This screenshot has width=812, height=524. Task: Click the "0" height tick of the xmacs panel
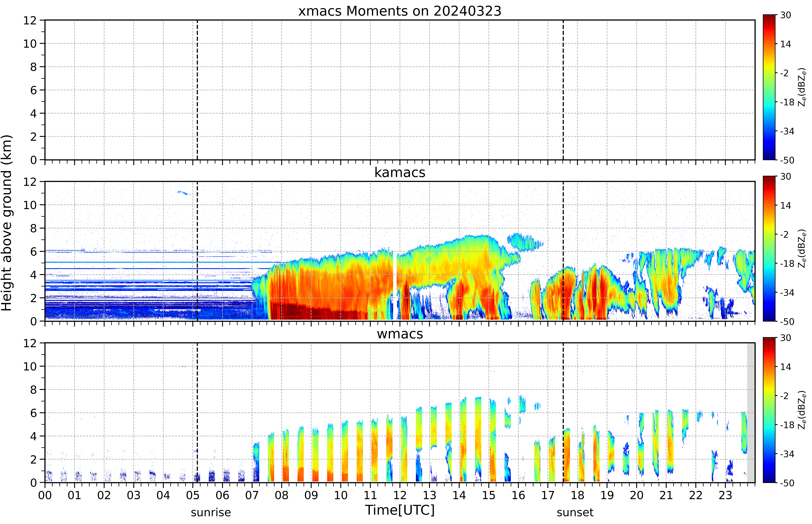click(x=33, y=160)
